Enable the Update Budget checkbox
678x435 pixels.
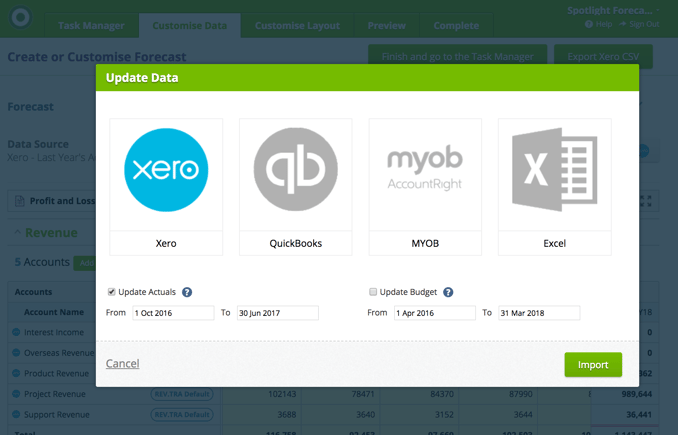[373, 292]
